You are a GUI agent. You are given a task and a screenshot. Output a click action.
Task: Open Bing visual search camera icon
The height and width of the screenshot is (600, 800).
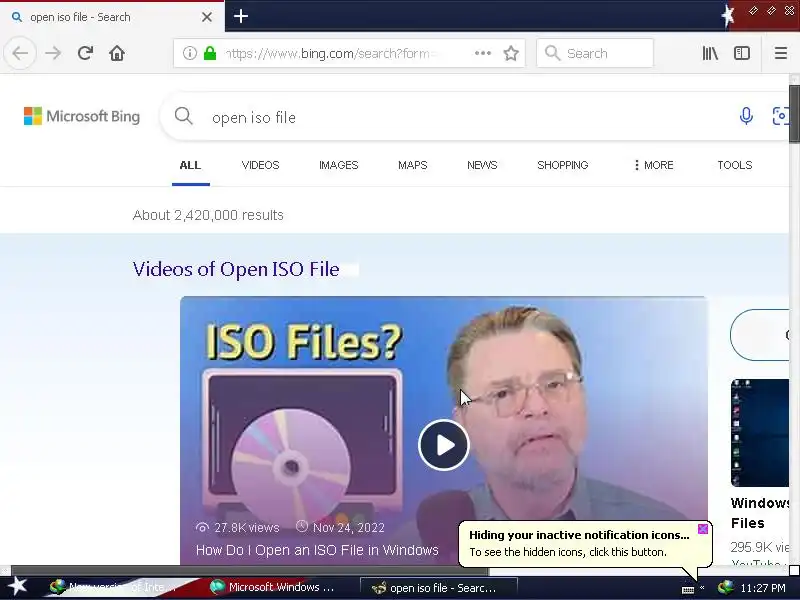pos(781,116)
